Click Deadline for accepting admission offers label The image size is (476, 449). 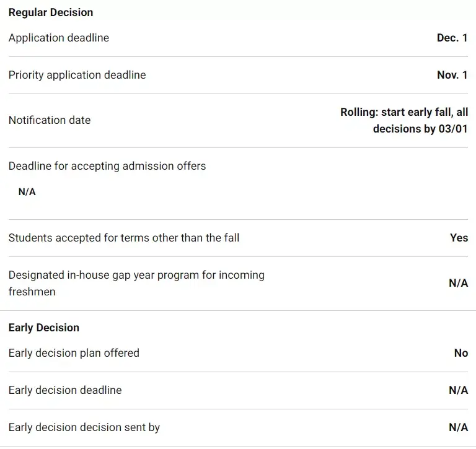[107, 166]
